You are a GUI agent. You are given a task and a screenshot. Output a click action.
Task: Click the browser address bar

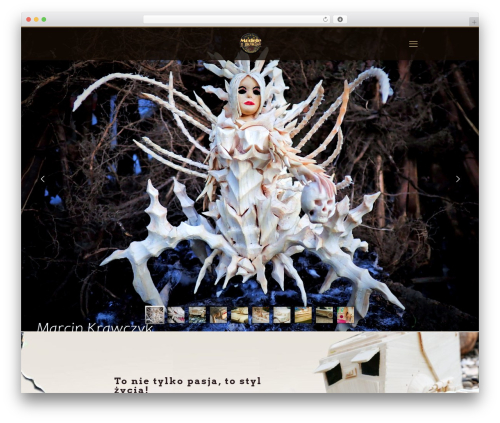[x=236, y=19]
